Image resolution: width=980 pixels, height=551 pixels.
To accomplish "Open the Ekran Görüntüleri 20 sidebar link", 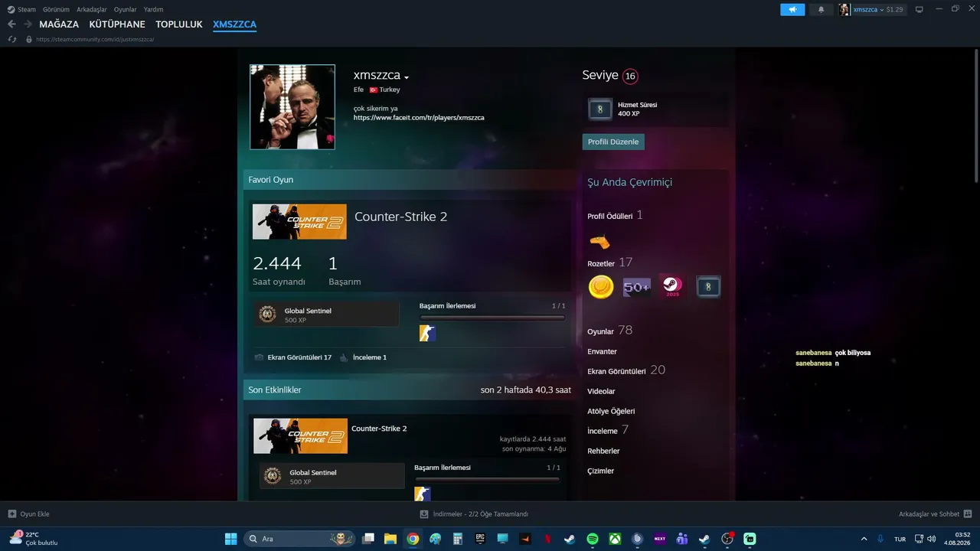I will pos(626,370).
